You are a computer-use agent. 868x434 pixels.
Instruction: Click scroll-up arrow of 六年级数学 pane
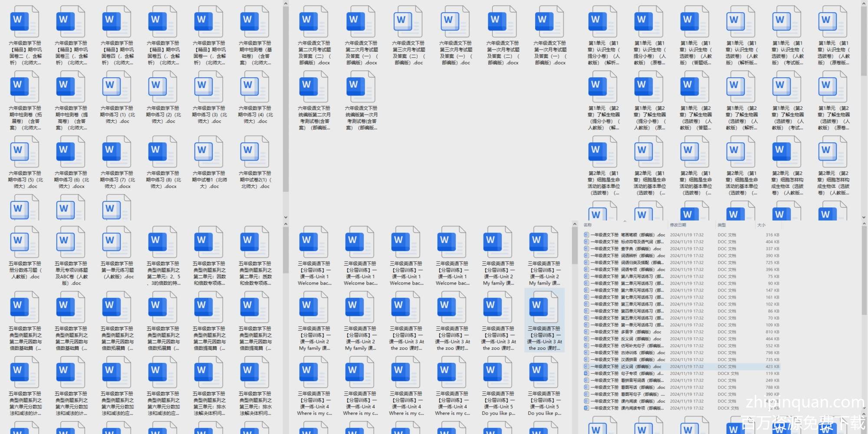(286, 3)
